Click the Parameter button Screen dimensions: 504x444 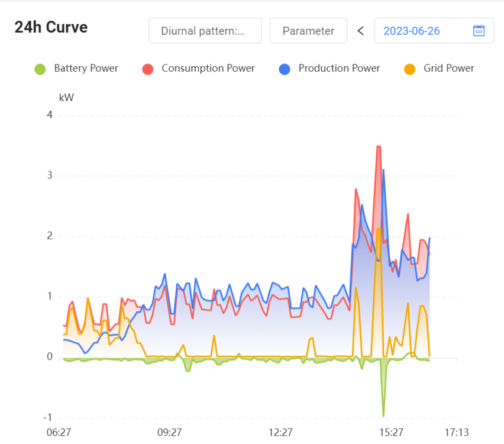pyautogui.click(x=308, y=31)
